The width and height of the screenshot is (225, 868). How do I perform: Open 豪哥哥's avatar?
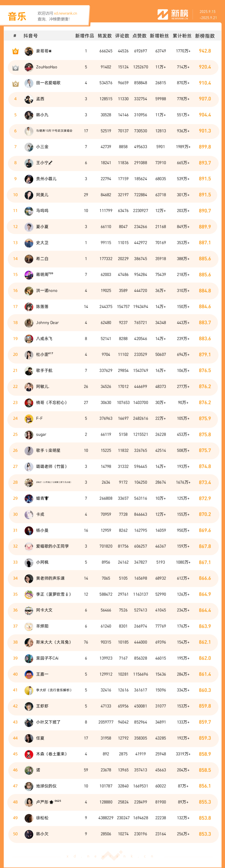(x=29, y=51)
